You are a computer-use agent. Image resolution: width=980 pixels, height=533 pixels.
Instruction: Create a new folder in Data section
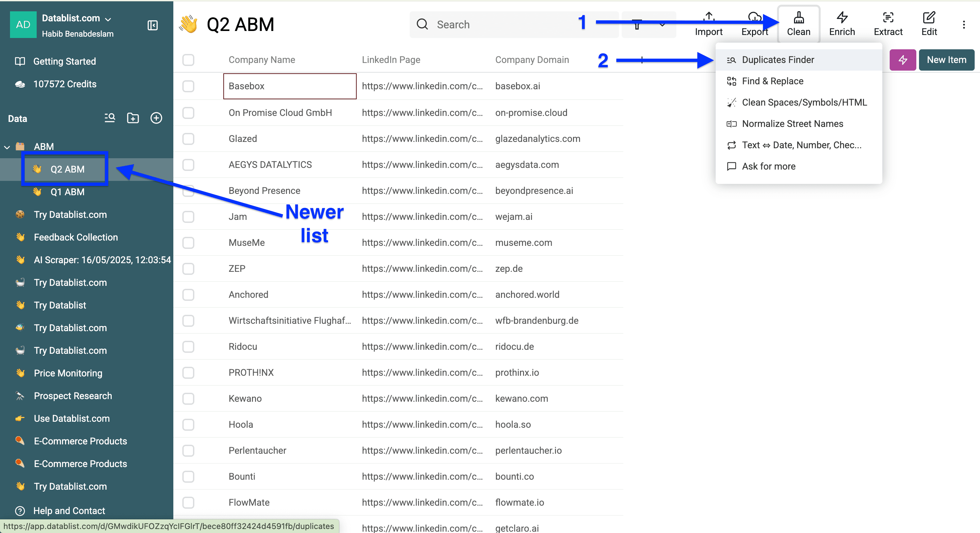pos(133,118)
